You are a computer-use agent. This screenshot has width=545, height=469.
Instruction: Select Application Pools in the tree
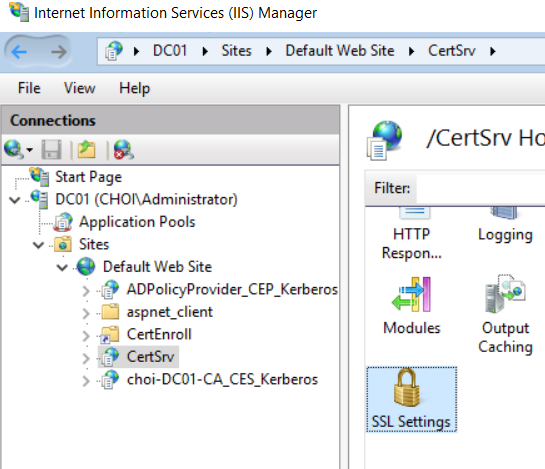(x=137, y=222)
